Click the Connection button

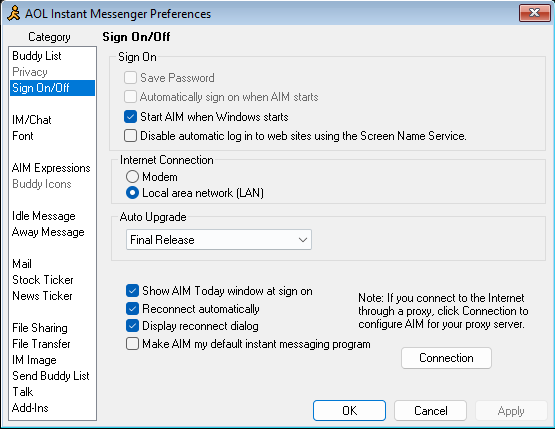click(446, 358)
